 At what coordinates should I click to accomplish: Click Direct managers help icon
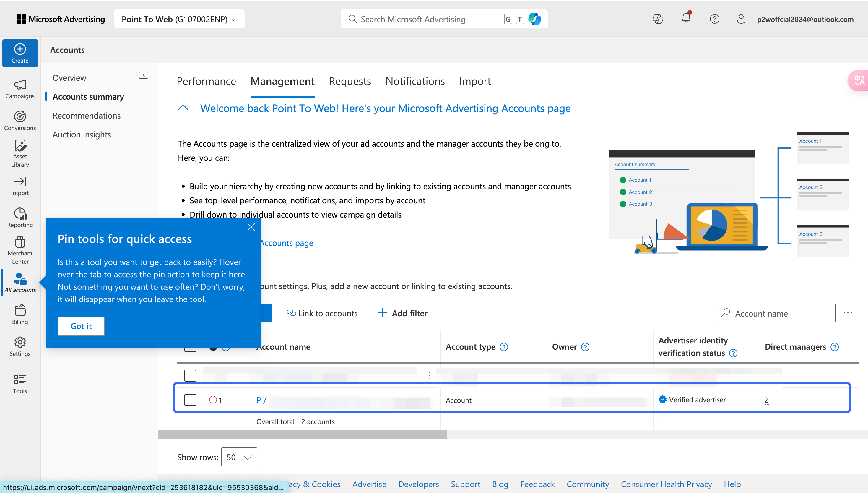835,347
